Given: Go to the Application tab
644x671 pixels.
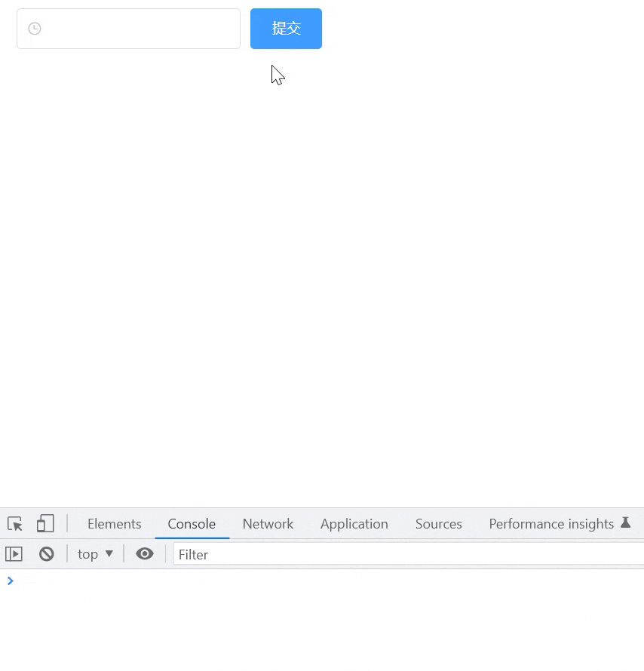Looking at the screenshot, I should (354, 524).
